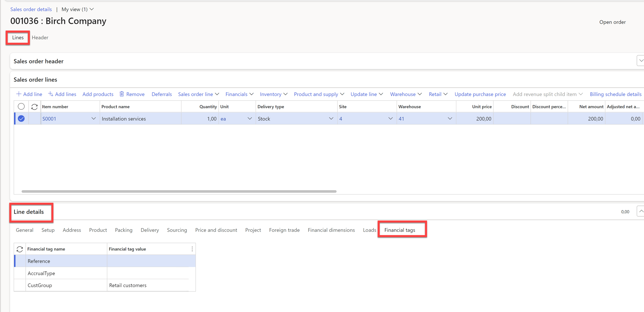
Task: Open the item number lookup for S0001
Action: click(93, 118)
